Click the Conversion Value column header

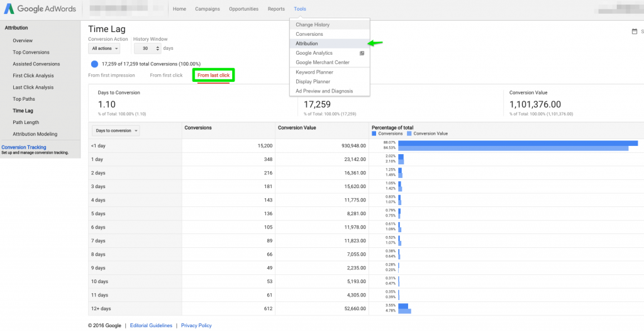pos(297,128)
